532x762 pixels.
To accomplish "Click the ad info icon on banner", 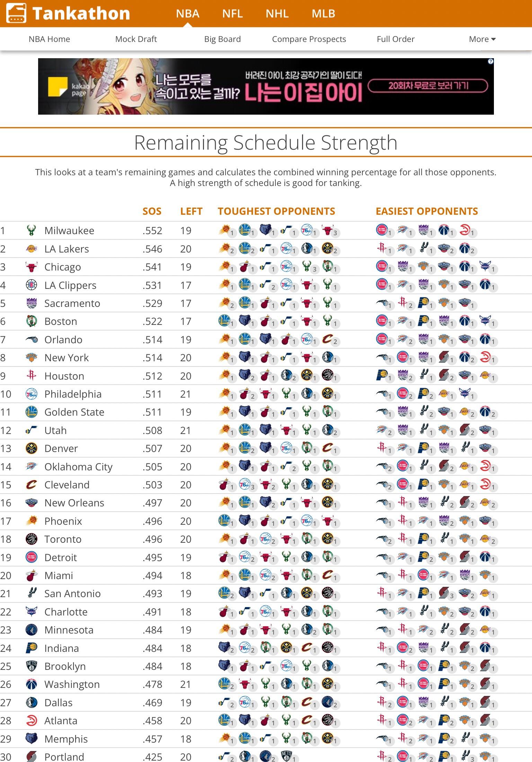I will coord(490,62).
